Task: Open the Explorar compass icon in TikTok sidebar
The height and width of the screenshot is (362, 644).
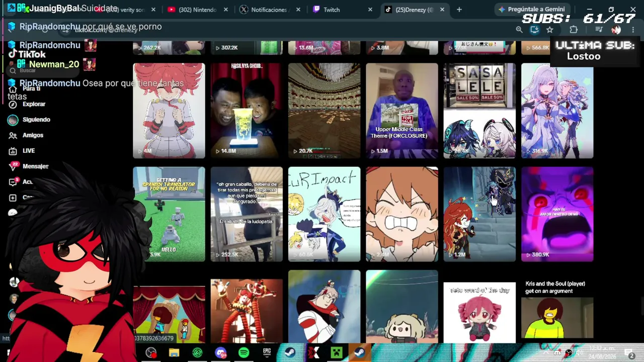Action: (x=13, y=104)
